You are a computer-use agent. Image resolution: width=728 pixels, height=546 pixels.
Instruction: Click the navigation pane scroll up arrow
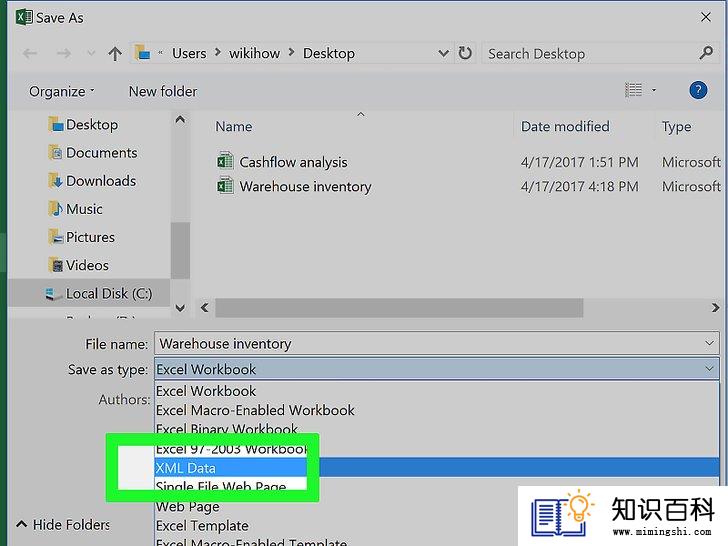click(x=180, y=120)
